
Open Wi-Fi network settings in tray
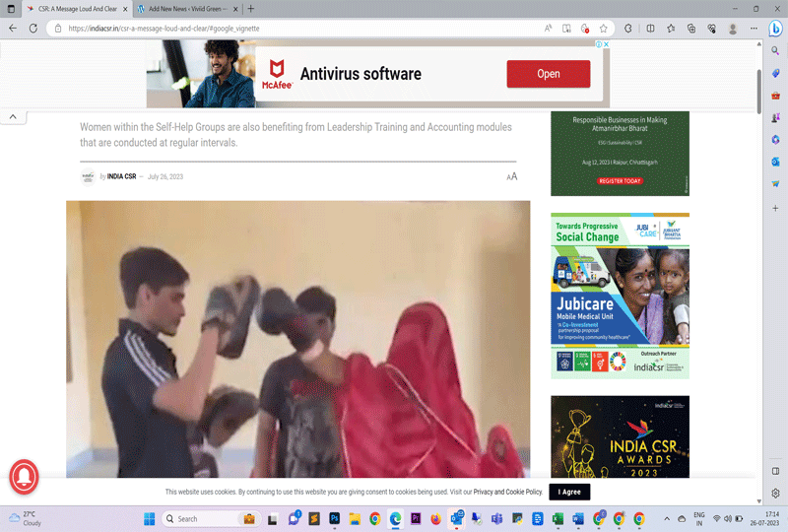click(x=717, y=518)
